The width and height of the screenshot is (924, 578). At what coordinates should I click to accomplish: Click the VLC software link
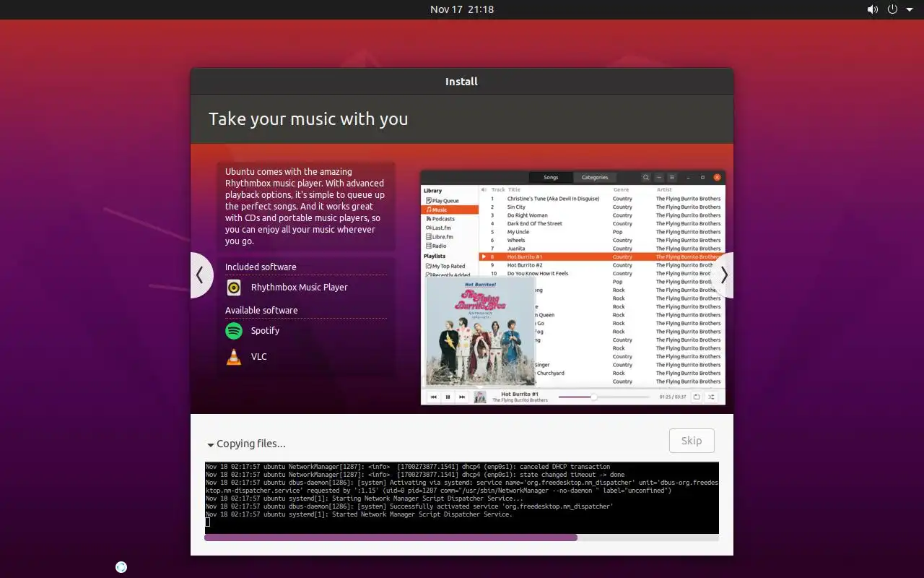259,357
